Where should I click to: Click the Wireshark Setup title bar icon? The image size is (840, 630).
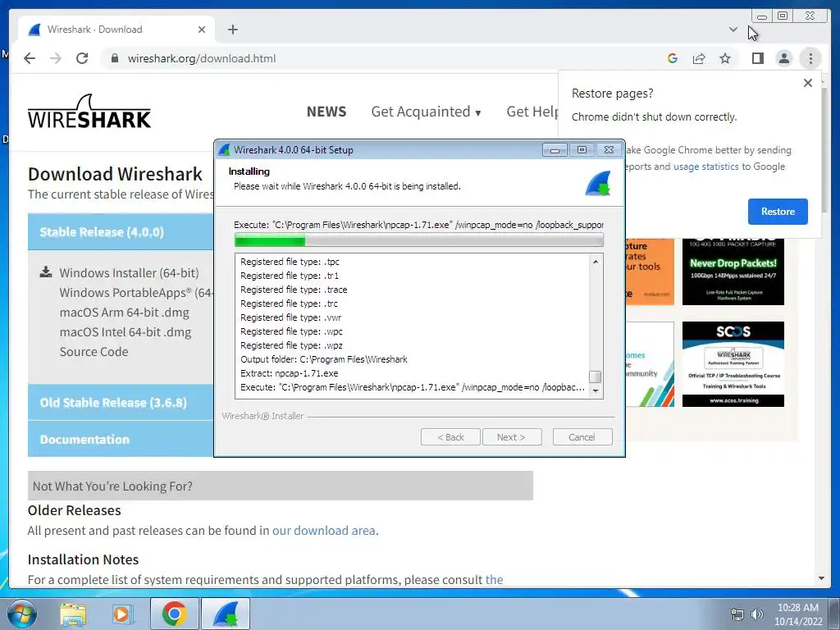coord(225,150)
